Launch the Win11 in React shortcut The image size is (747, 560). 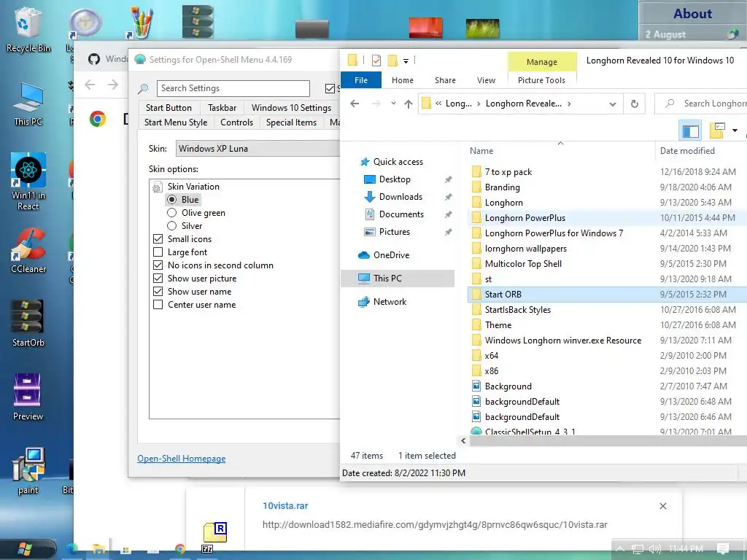click(x=28, y=182)
